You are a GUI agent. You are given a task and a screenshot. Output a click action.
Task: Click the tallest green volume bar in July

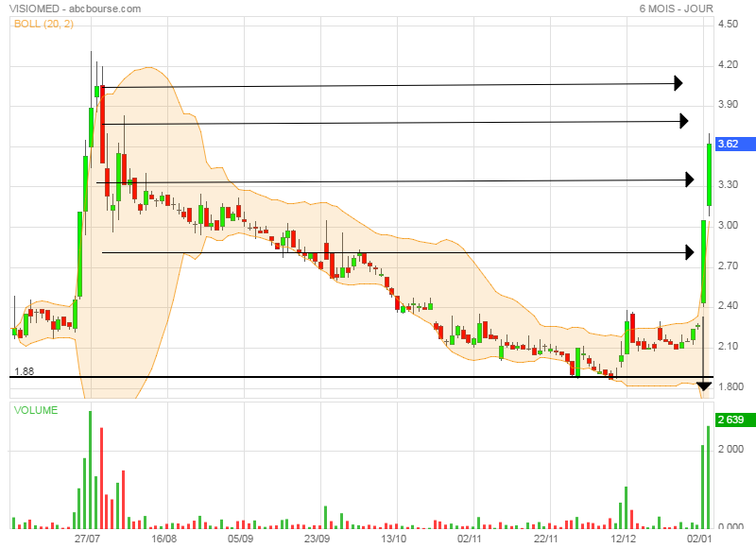pos(90,470)
